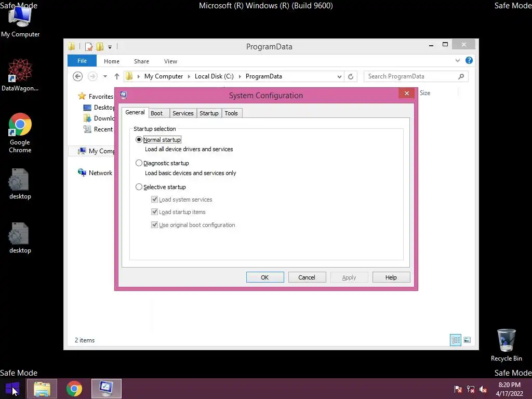The height and width of the screenshot is (399, 532).
Task: Click New folder icon in quick access toolbar
Action: tap(100, 46)
